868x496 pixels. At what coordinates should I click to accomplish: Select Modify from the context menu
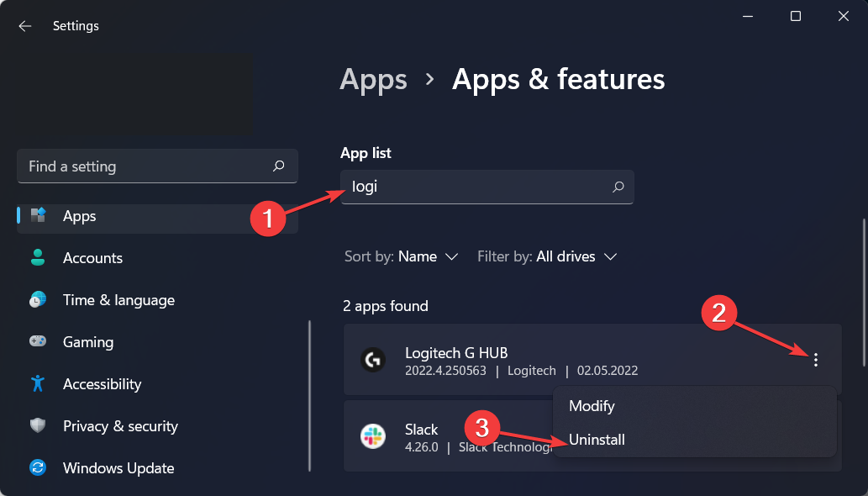(592, 406)
